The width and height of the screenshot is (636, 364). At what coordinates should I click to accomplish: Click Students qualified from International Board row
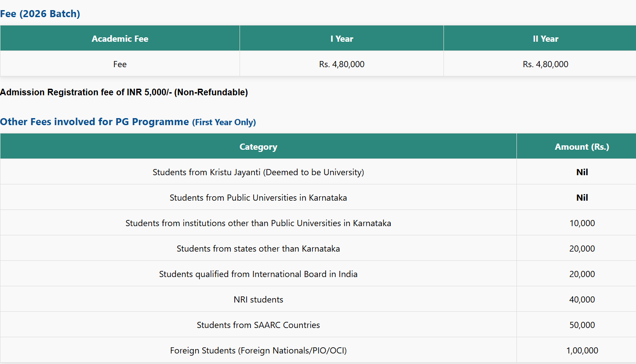click(258, 274)
